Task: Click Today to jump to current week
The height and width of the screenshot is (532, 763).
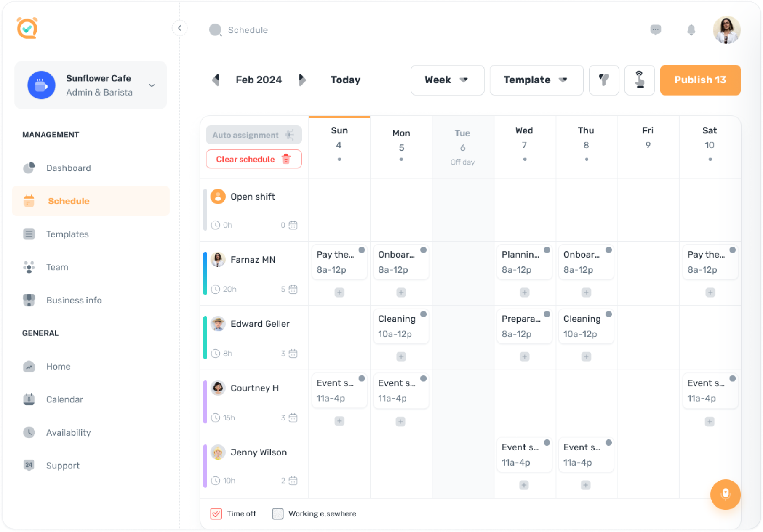Action: click(x=345, y=80)
